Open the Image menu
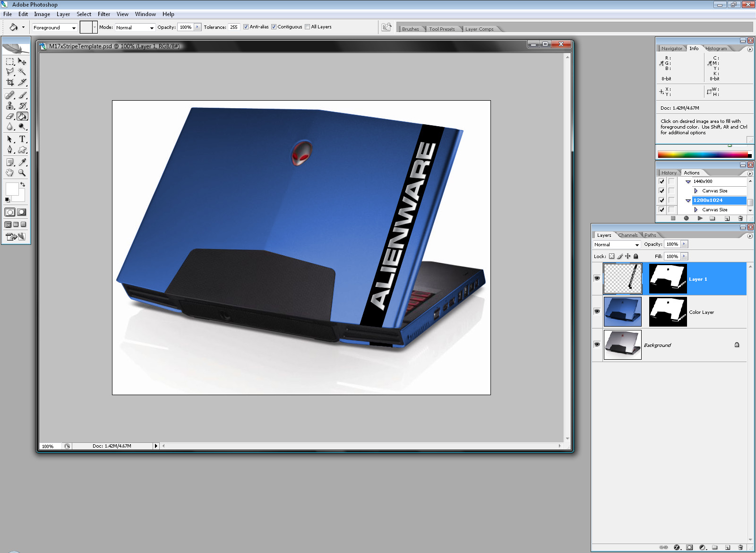756x553 pixels. (42, 14)
